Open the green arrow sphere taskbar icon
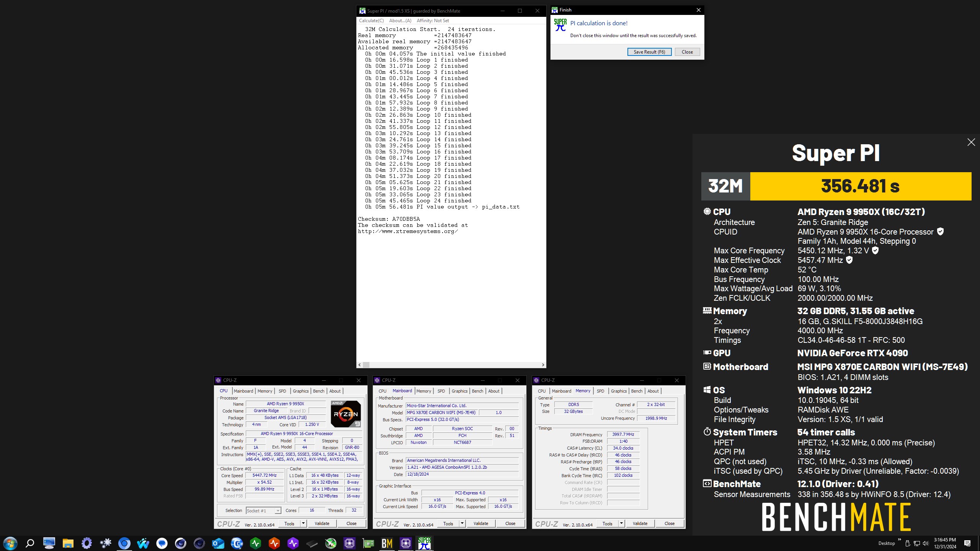This screenshot has width=980, height=551. (x=331, y=543)
